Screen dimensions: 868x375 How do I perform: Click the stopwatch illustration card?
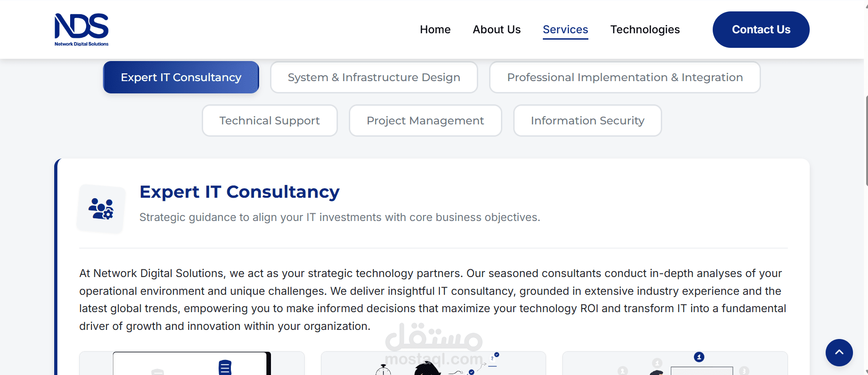click(433, 364)
